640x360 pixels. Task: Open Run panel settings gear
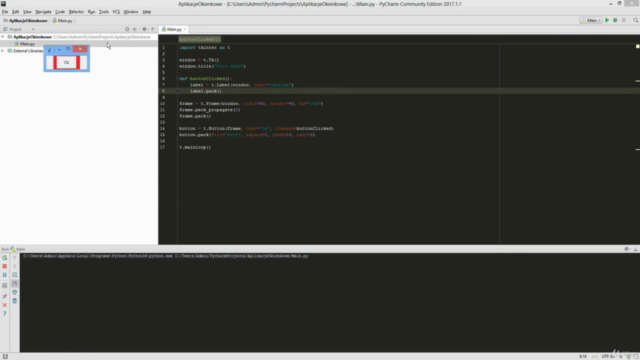coord(627,249)
